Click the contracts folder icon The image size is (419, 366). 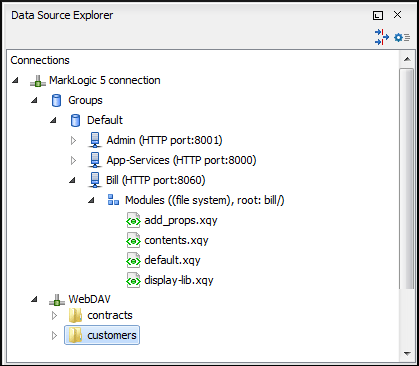(x=76, y=315)
